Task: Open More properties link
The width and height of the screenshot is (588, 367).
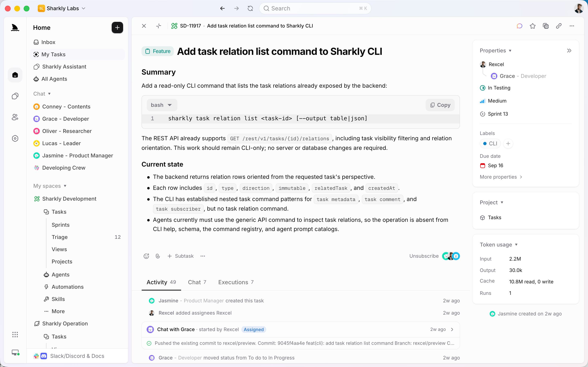Action: 501,177
